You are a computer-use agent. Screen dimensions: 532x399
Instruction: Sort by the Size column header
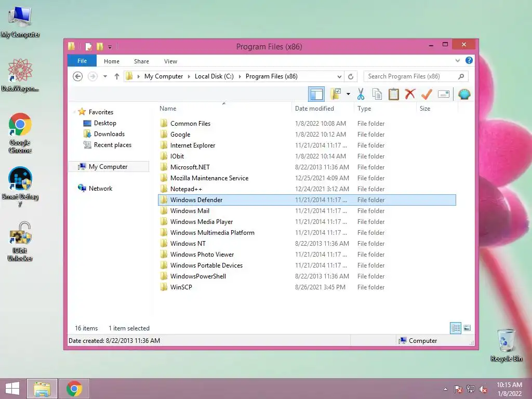437,109
